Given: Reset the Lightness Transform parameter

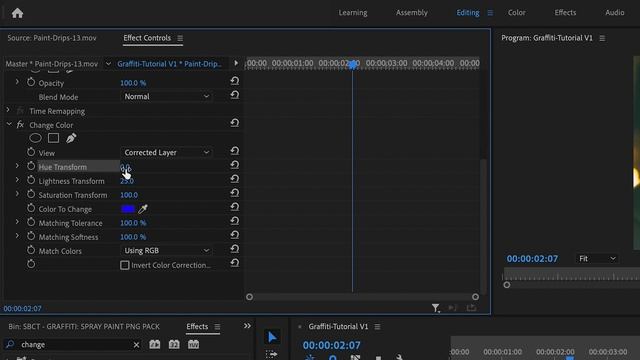Looking at the screenshot, I should (x=234, y=179).
